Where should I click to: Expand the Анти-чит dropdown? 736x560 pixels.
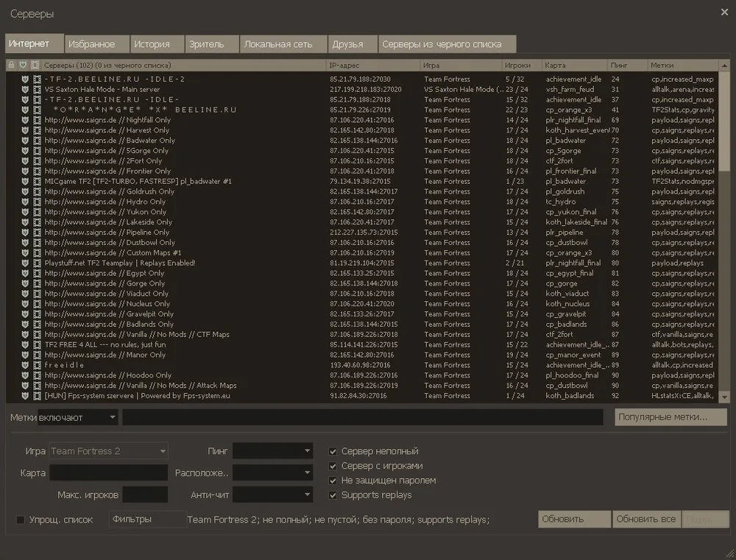point(273,495)
